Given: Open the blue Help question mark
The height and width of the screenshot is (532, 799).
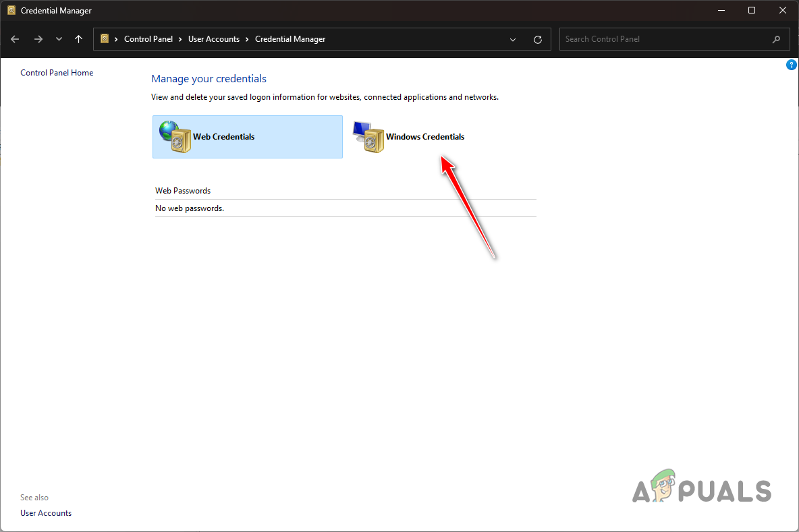Looking at the screenshot, I should point(791,64).
